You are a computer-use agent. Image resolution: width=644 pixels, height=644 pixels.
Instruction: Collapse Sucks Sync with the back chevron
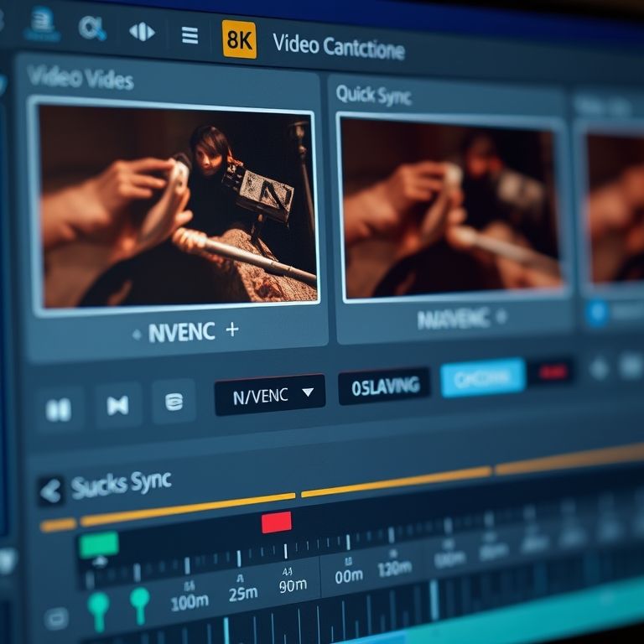point(51,491)
